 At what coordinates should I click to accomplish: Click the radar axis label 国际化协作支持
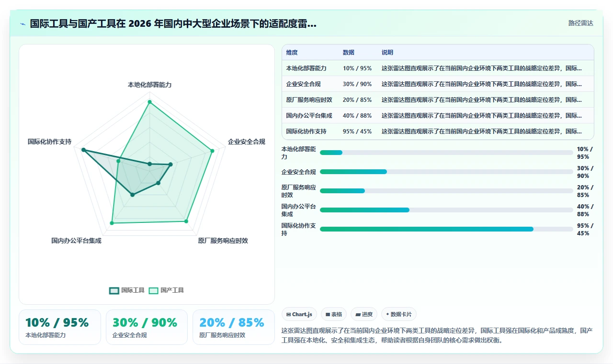tap(49, 142)
